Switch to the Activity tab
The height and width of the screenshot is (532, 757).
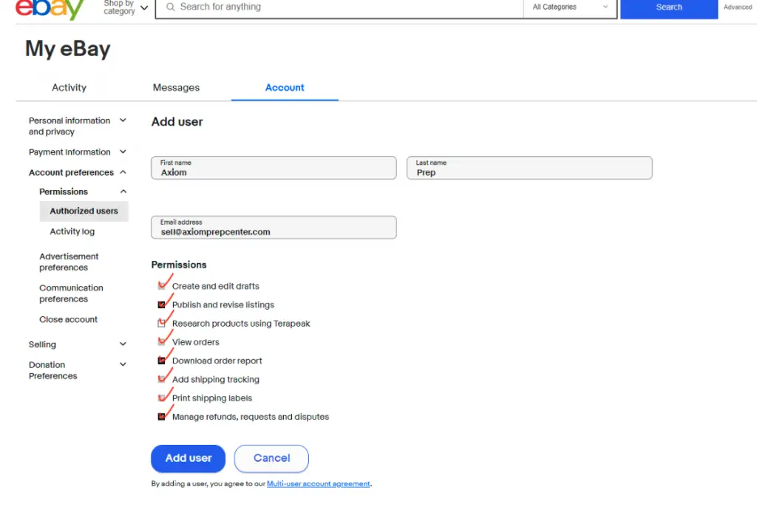[69, 87]
